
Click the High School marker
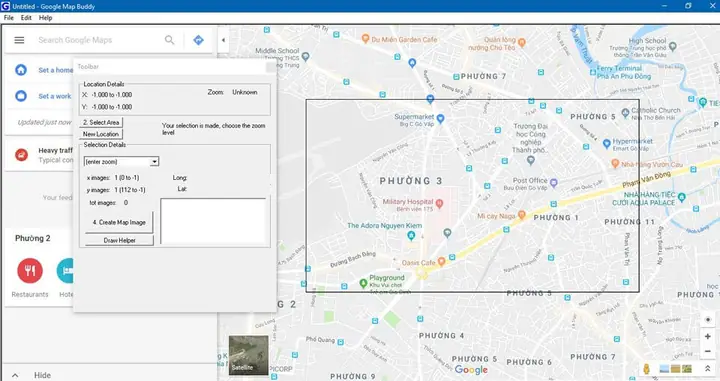point(673,46)
